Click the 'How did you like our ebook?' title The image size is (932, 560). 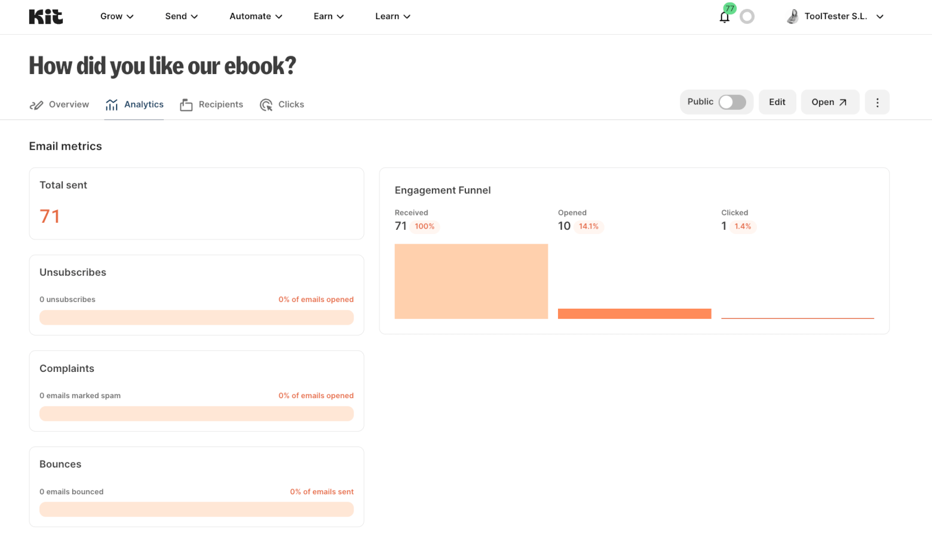click(x=163, y=66)
